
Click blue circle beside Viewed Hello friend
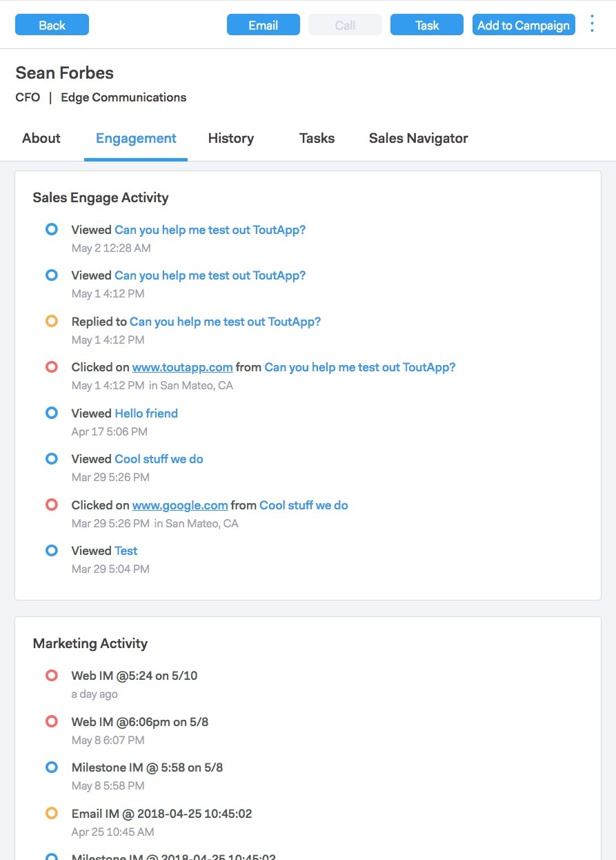point(51,413)
